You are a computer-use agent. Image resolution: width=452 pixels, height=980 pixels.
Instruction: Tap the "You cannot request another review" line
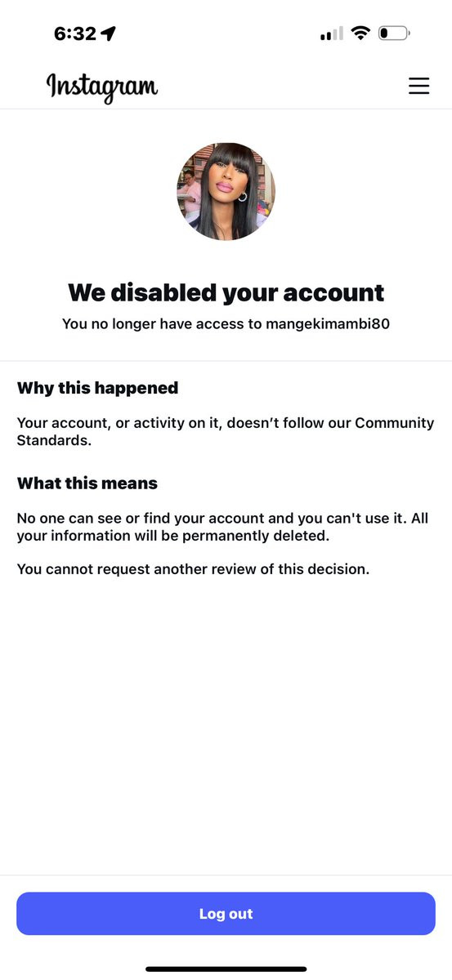[194, 568]
